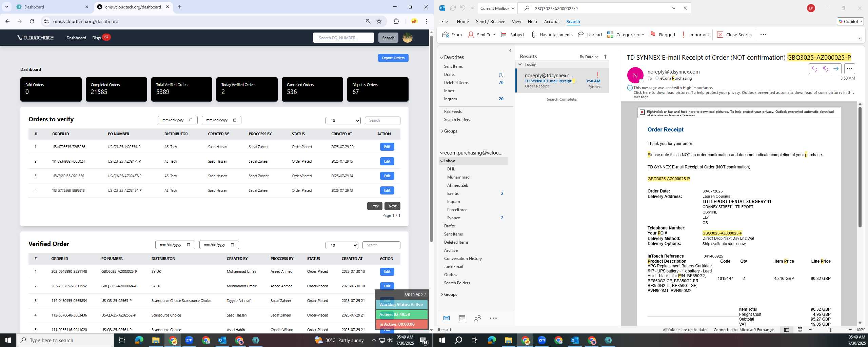The image size is (868, 347).
Task: Open File Explorer from the left taskbar
Action: pyautogui.click(x=156, y=340)
